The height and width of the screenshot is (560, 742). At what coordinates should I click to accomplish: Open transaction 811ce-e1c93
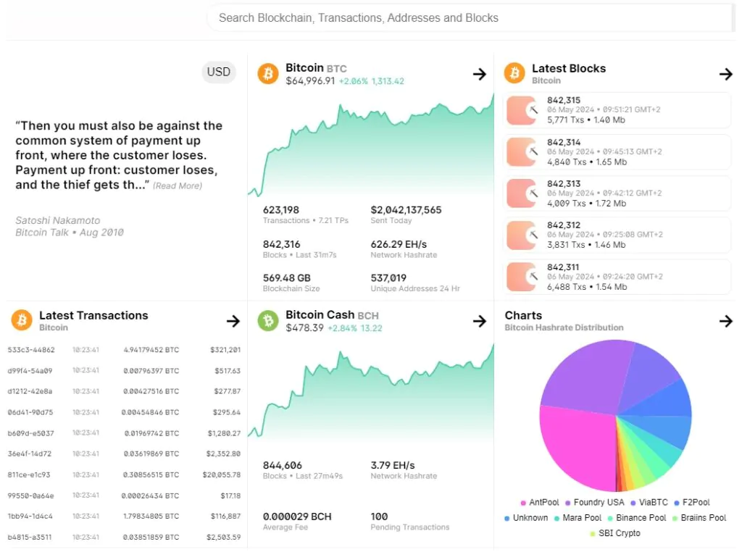(29, 475)
